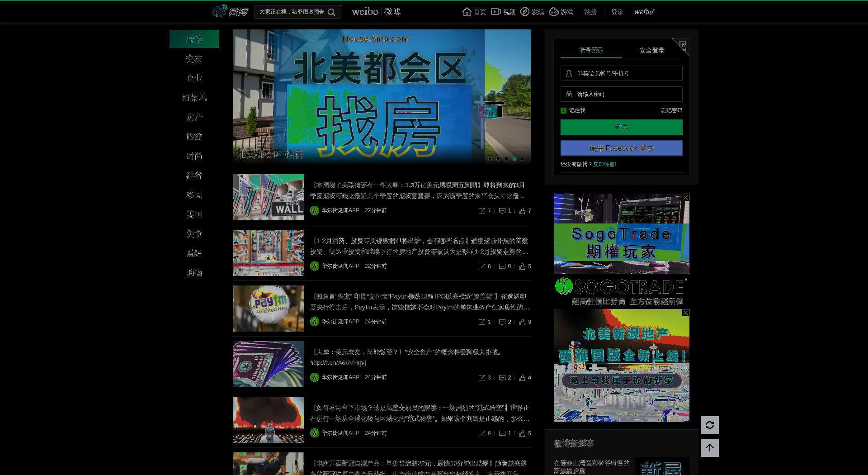868x475 pixels.
Task: Click back-to-top arrow button
Action: [x=710, y=448]
